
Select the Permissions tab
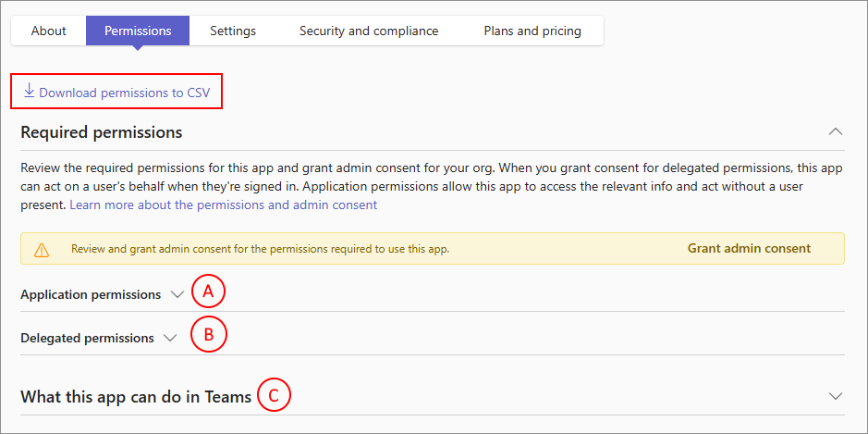point(138,31)
